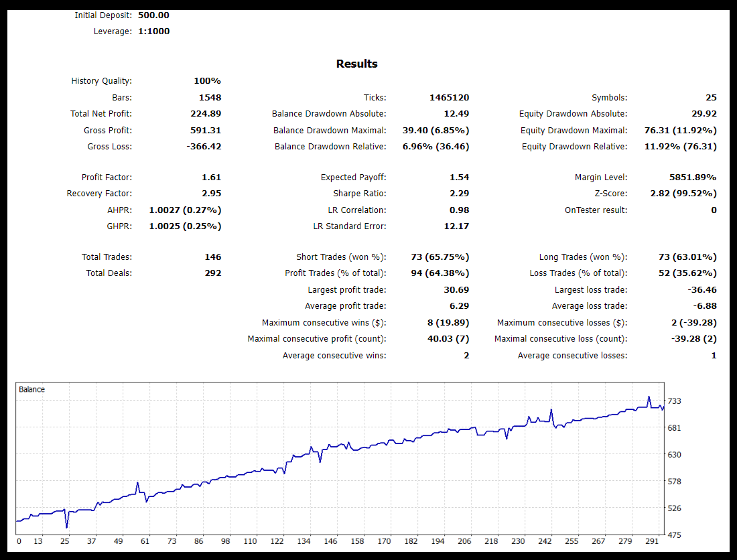737x560 pixels.
Task: Select Average profit trade value 6.29
Action: (x=459, y=306)
